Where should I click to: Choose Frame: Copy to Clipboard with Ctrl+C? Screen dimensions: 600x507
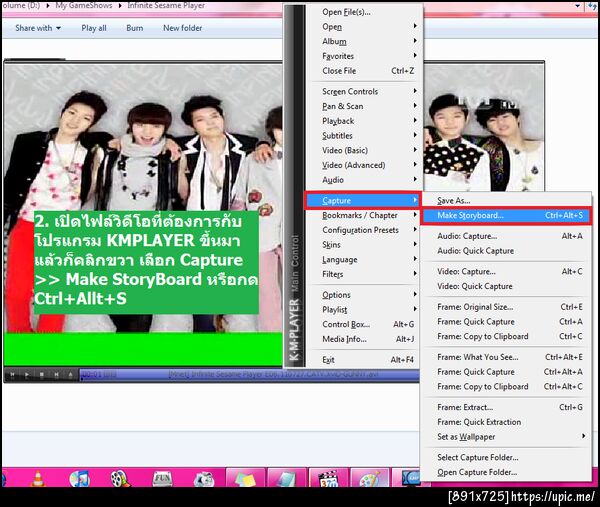point(506,336)
